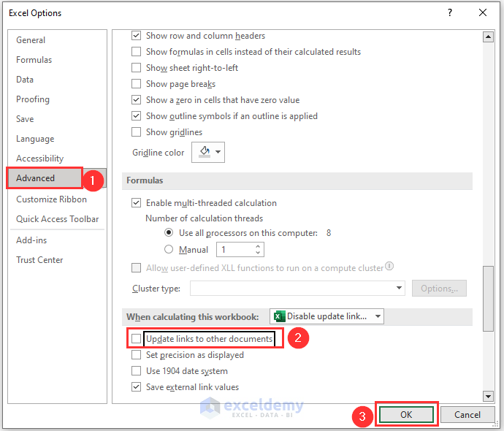Click the OK button

coord(406,414)
